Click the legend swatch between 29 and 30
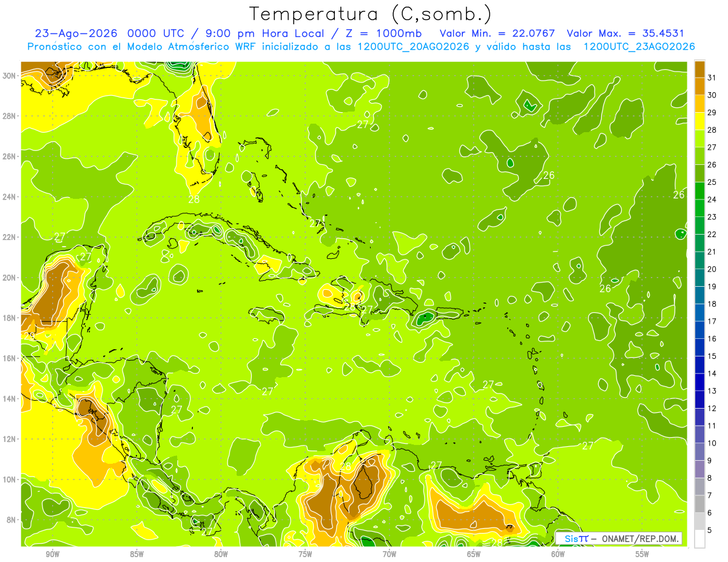This screenshot has height=562, width=728. pyautogui.click(x=699, y=103)
